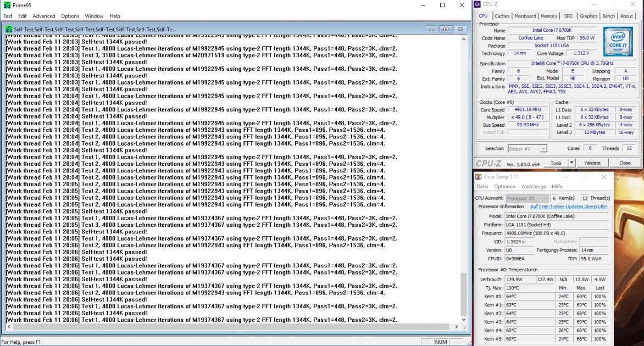This screenshot has width=644, height=346.
Task: Click the Auf Intel-Treiber-Updates überprüfen link
Action: pos(568,207)
